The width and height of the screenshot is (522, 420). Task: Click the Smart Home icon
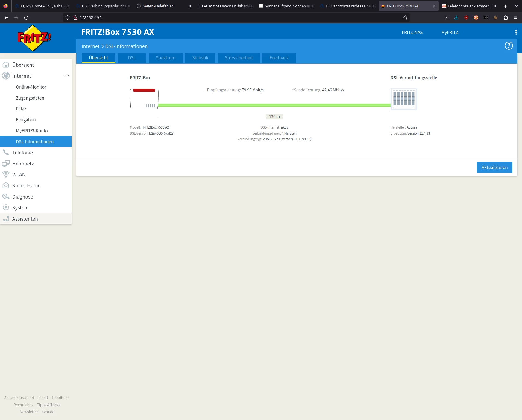coord(6,185)
